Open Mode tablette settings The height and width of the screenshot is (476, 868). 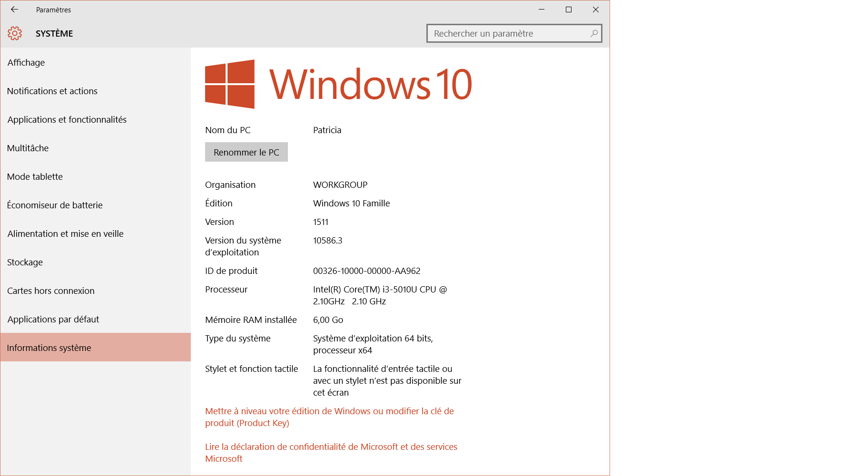click(96, 176)
